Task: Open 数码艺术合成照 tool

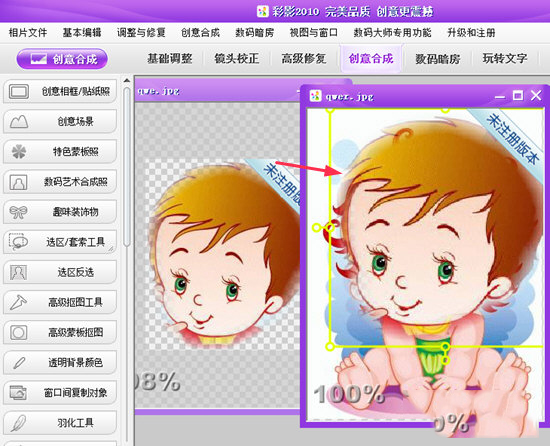Action: click(x=60, y=182)
